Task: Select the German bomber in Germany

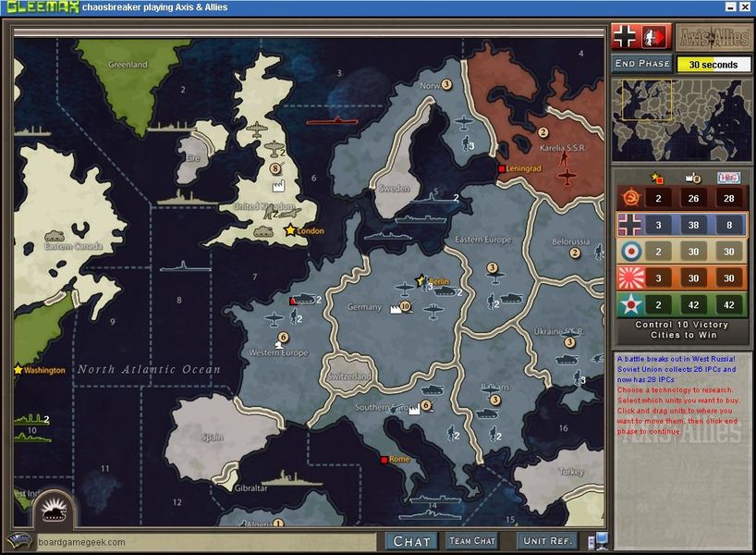Action: [433, 312]
